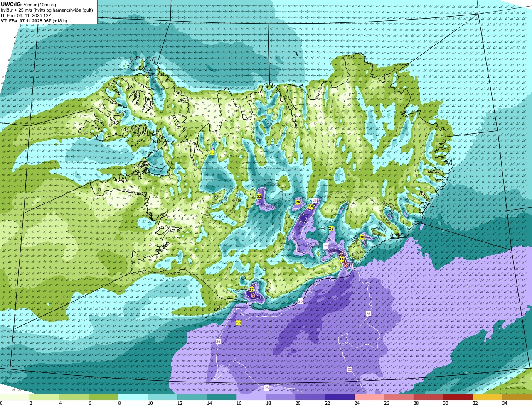This screenshot has width=532, height=406.
Task: Click the legend value 8
Action: (x=119, y=403)
